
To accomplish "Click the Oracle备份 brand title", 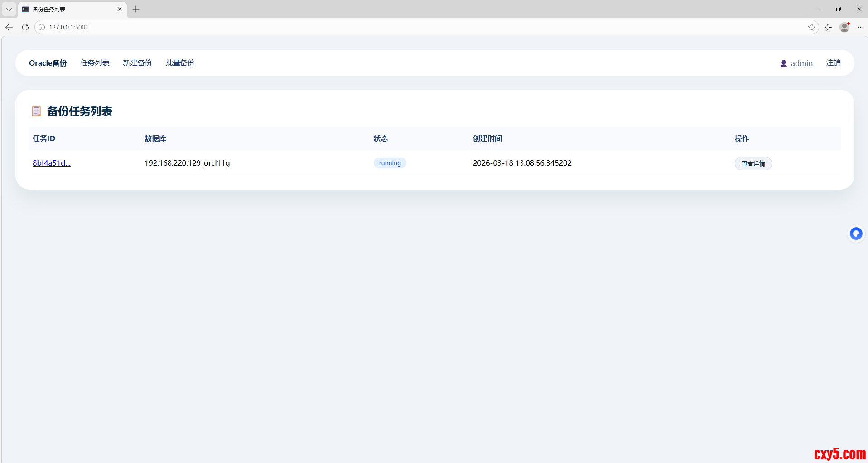I will coord(48,63).
